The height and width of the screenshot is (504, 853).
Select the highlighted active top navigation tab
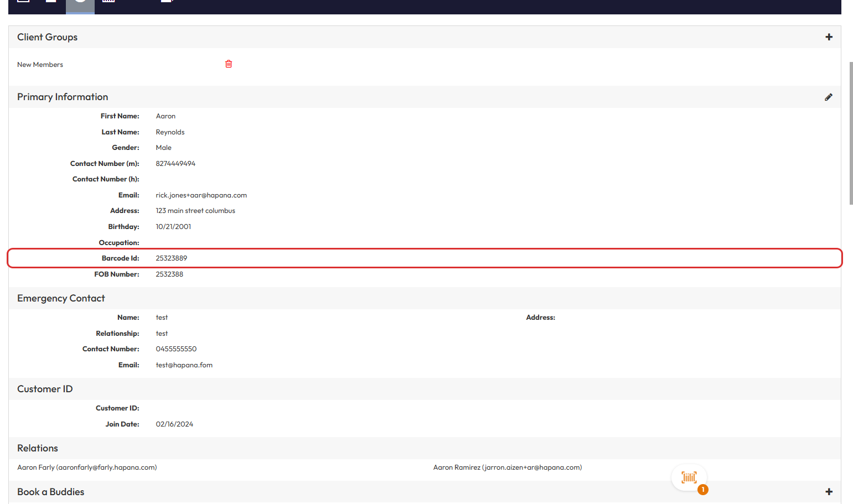coord(80,4)
